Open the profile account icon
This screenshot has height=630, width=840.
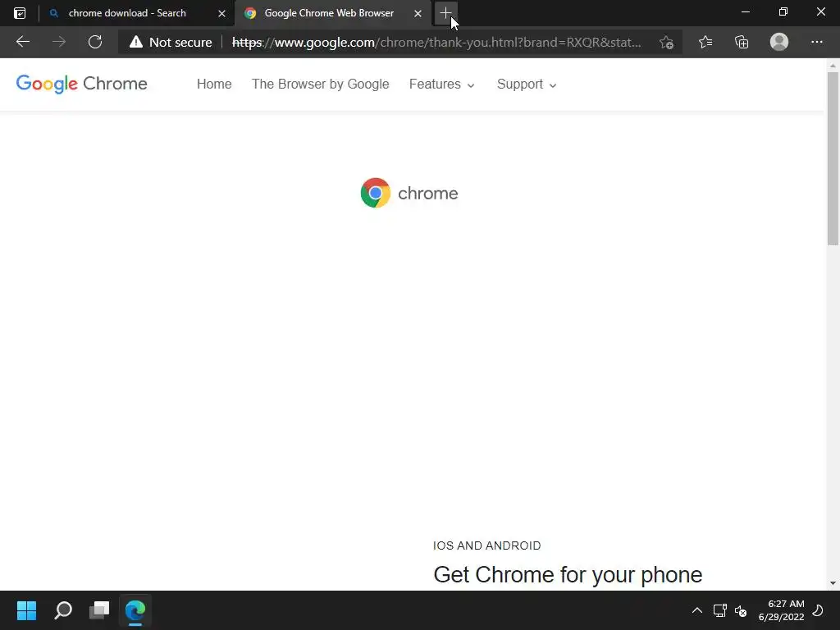(779, 42)
